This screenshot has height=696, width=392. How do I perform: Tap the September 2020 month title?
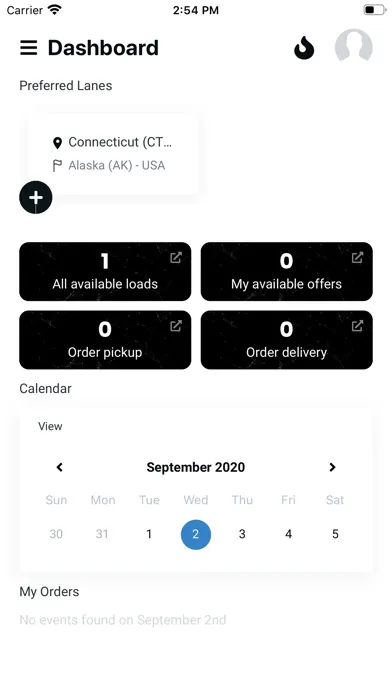click(196, 467)
